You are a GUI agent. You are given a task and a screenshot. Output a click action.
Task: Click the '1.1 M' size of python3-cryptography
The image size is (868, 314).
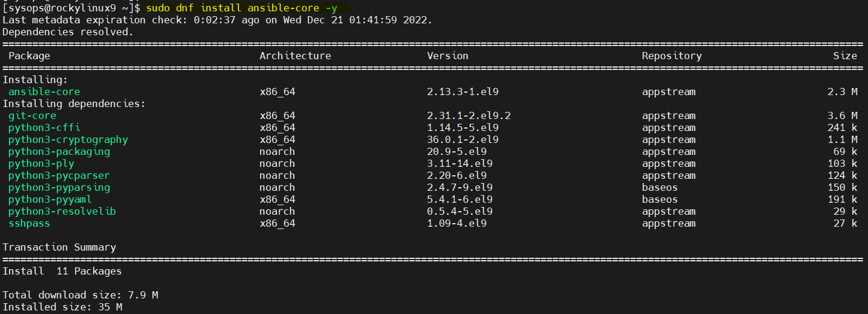coord(842,139)
